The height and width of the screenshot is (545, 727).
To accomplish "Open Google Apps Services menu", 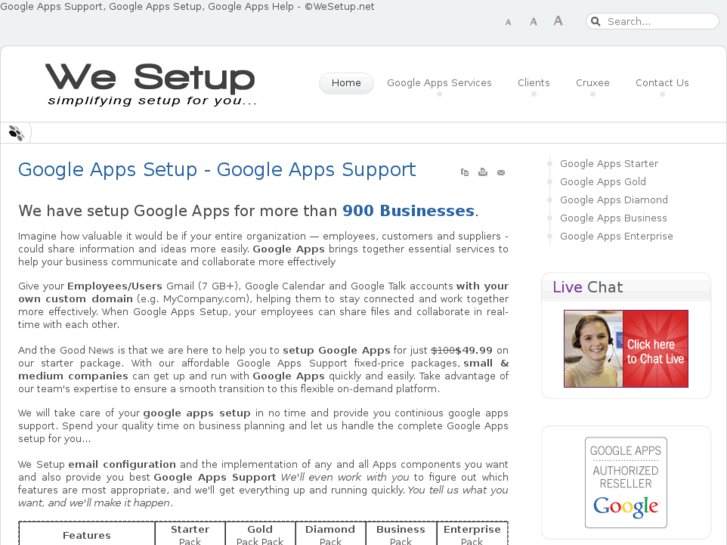I will (x=439, y=83).
